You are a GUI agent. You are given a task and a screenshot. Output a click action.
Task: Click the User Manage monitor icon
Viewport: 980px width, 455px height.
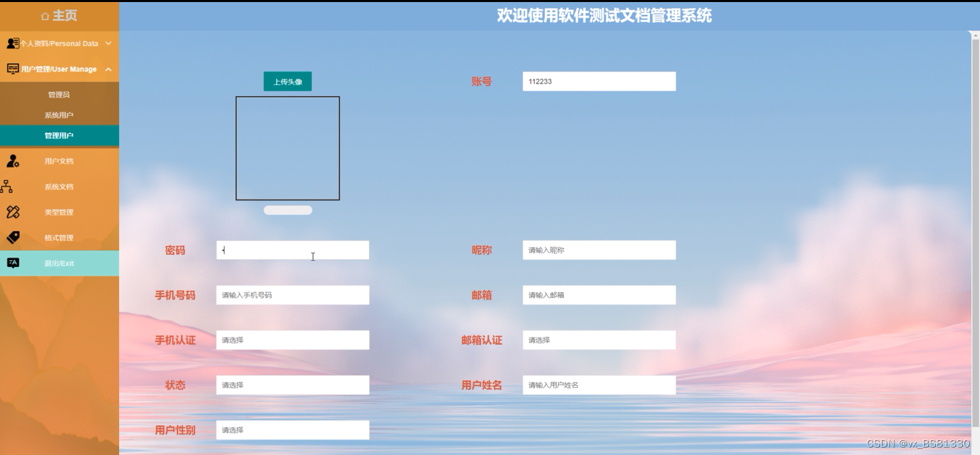click(x=12, y=69)
